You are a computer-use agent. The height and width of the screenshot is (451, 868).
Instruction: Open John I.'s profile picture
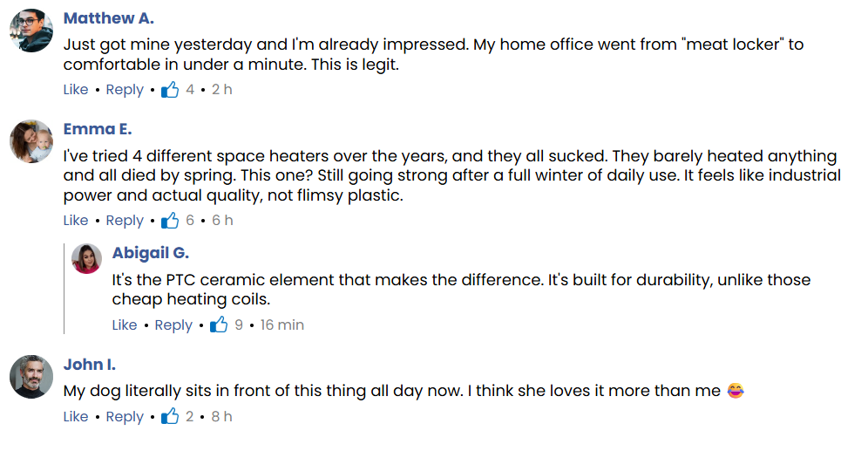point(31,377)
